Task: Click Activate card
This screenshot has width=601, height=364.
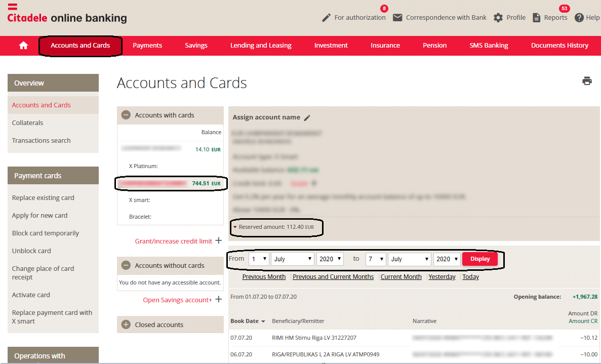Action: pos(31,295)
